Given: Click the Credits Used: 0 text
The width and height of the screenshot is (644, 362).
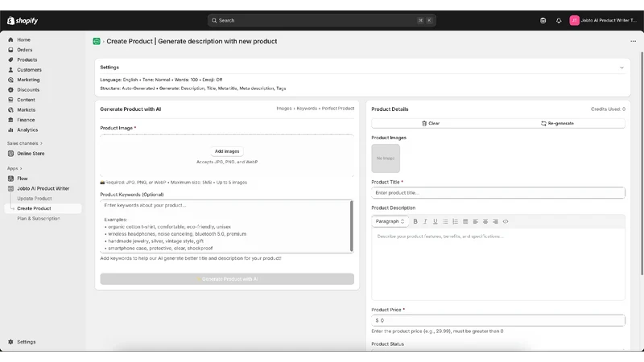Looking at the screenshot, I should pos(608,109).
